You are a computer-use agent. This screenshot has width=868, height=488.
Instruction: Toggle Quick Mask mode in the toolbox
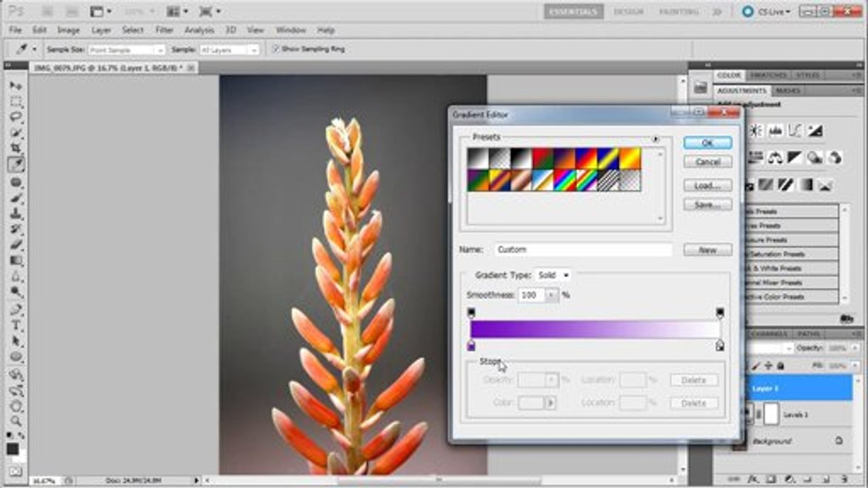pos(15,472)
